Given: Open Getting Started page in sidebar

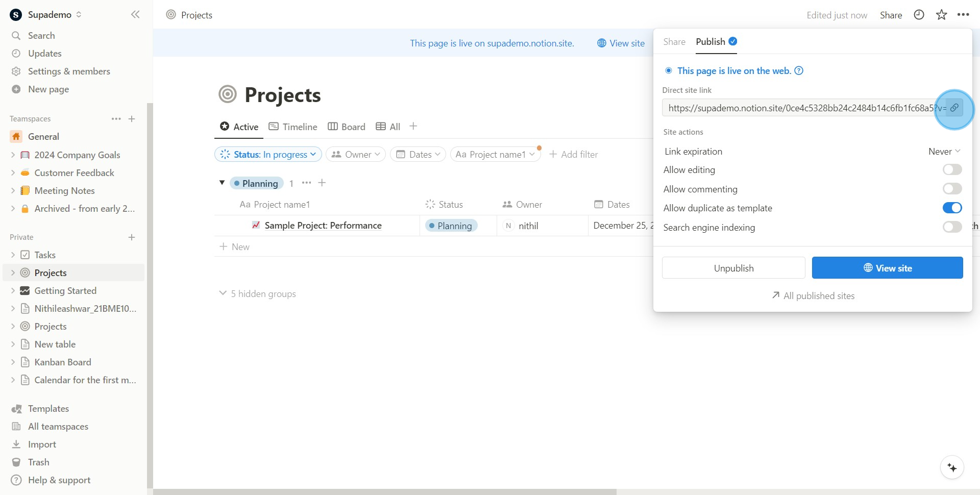Looking at the screenshot, I should (65, 291).
